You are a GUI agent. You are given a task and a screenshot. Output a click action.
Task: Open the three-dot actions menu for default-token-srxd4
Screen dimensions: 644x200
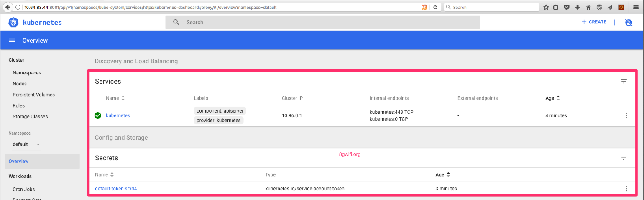coord(626,189)
